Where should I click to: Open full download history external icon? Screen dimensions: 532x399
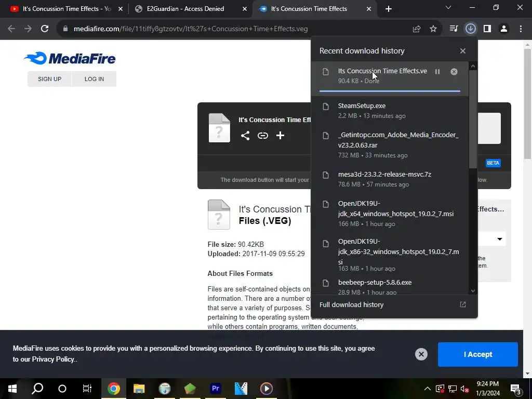click(x=463, y=304)
